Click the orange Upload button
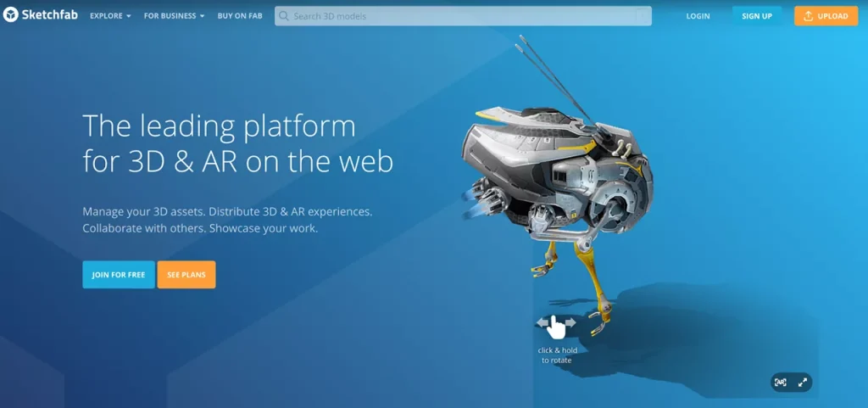 point(826,16)
